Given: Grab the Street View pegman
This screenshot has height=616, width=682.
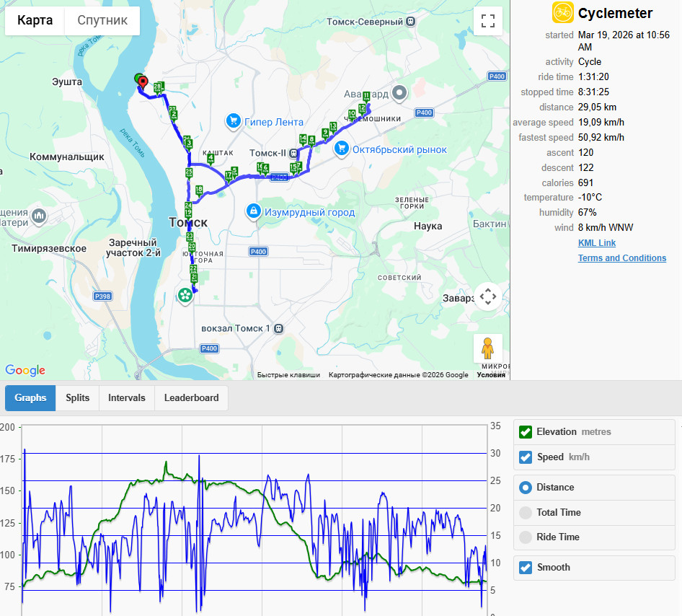Looking at the screenshot, I should pyautogui.click(x=487, y=348).
